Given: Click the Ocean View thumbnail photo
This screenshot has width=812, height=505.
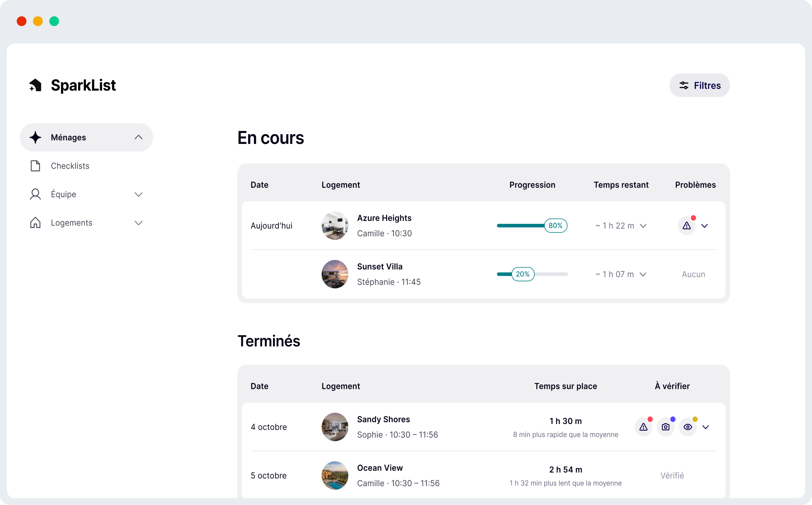Looking at the screenshot, I should pos(335,476).
